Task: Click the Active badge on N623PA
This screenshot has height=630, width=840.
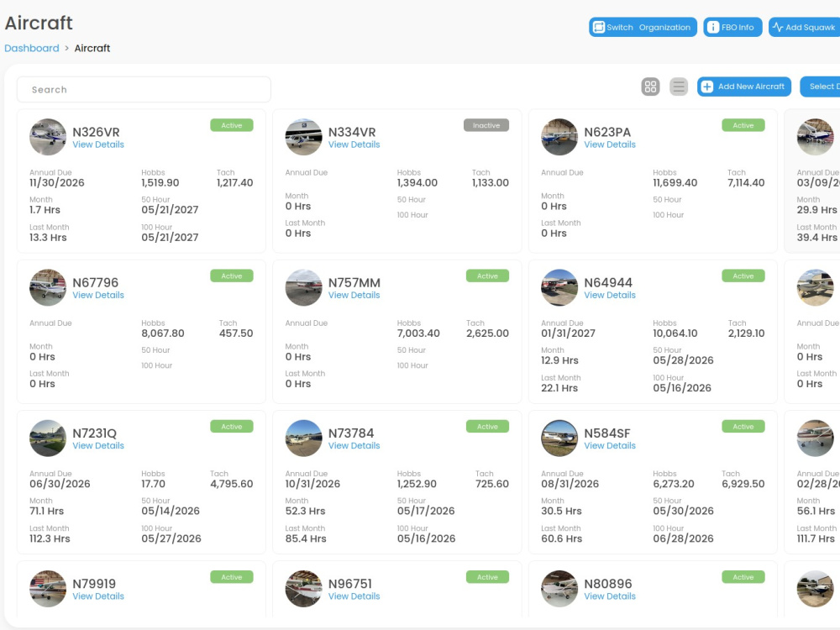Action: pos(743,125)
